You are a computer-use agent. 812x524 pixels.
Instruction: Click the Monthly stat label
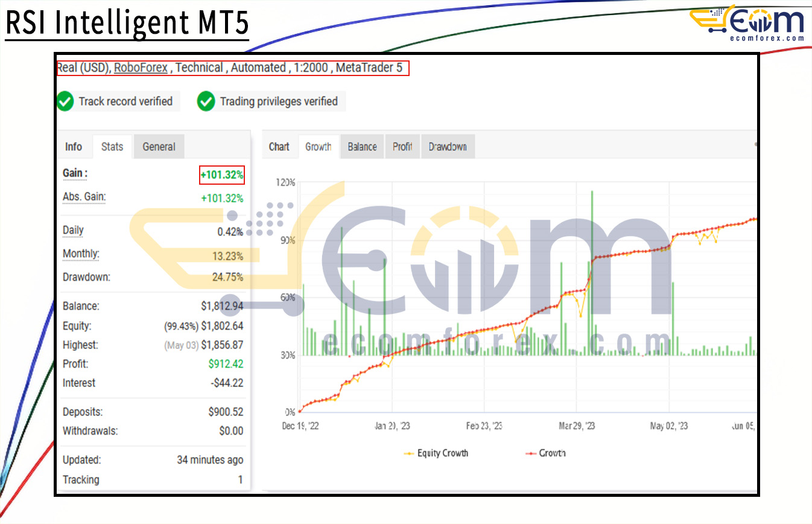click(x=81, y=254)
